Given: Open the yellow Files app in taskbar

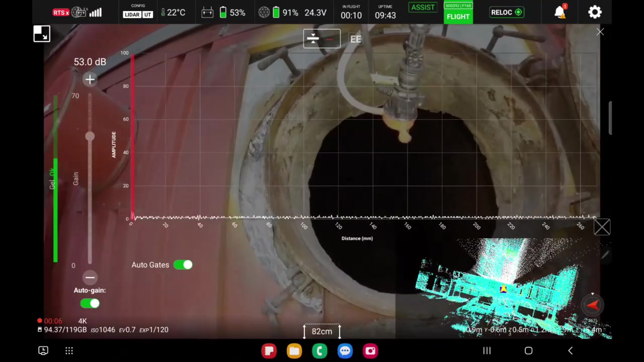Looking at the screenshot, I should click(294, 351).
